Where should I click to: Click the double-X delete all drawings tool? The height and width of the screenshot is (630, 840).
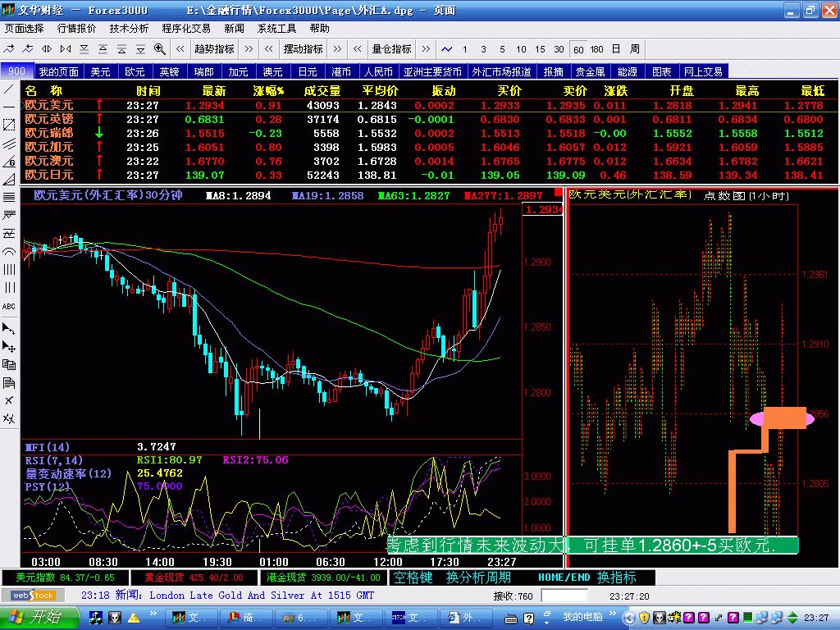point(9,418)
